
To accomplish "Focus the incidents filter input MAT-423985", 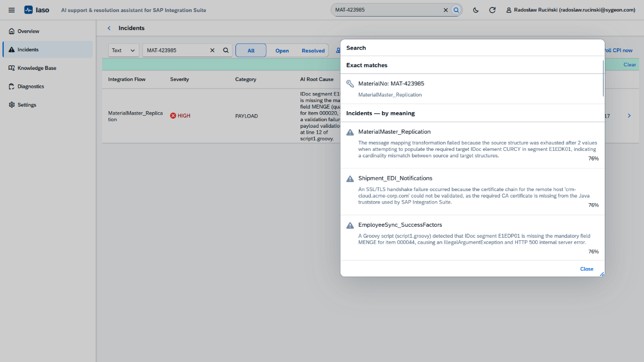I will coord(176,50).
